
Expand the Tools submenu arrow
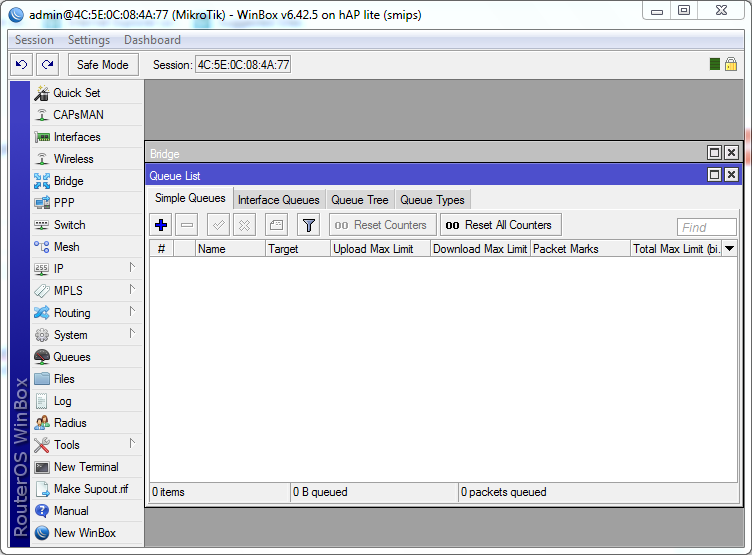click(x=132, y=443)
